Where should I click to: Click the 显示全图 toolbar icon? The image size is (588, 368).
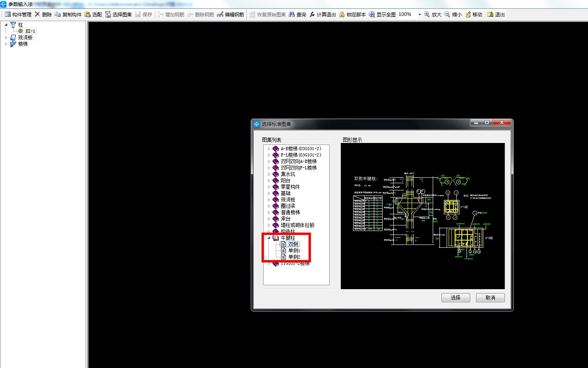point(372,14)
